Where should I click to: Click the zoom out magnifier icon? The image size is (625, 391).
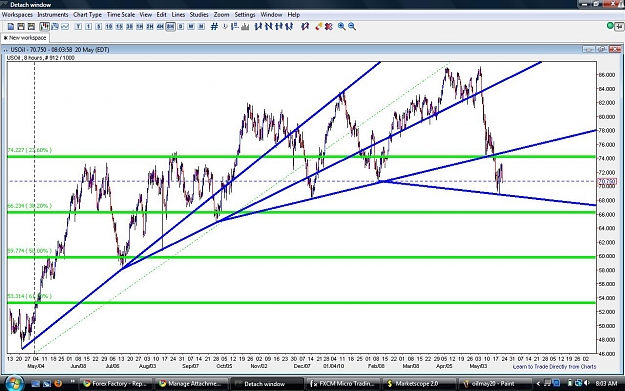click(x=352, y=27)
